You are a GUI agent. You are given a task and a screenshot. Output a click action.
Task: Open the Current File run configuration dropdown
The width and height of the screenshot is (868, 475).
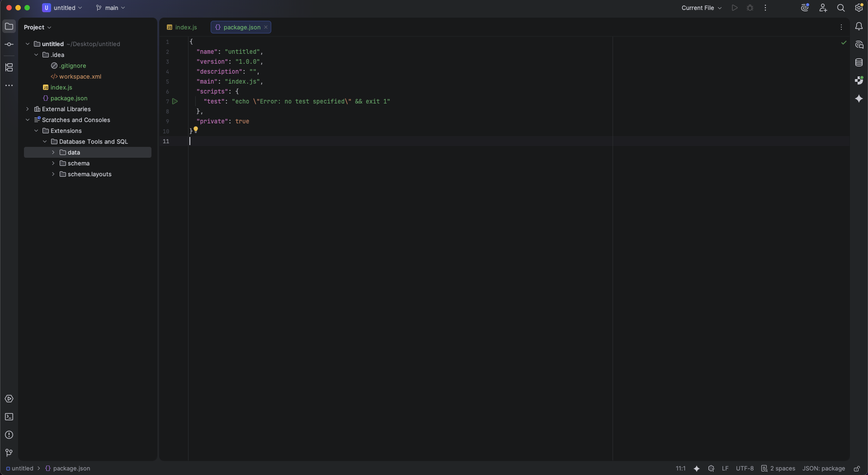(702, 8)
